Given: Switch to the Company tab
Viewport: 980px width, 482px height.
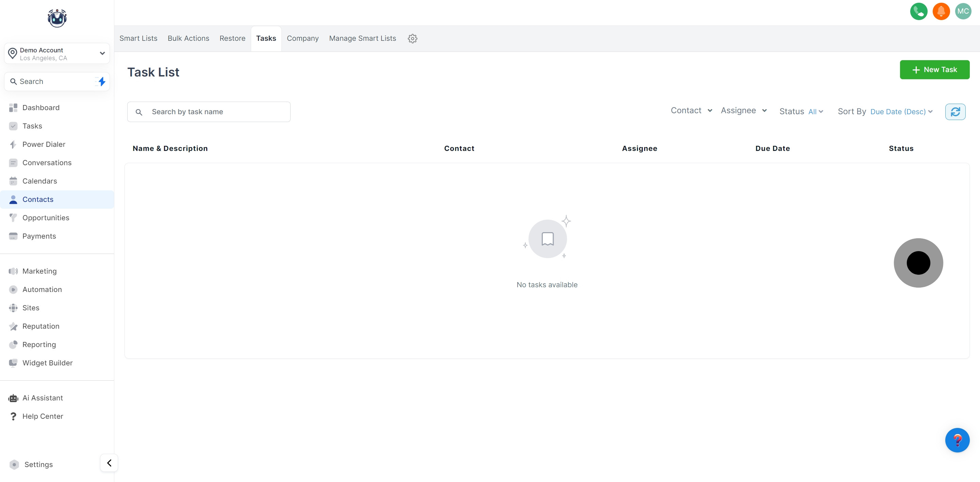Looking at the screenshot, I should tap(303, 38).
